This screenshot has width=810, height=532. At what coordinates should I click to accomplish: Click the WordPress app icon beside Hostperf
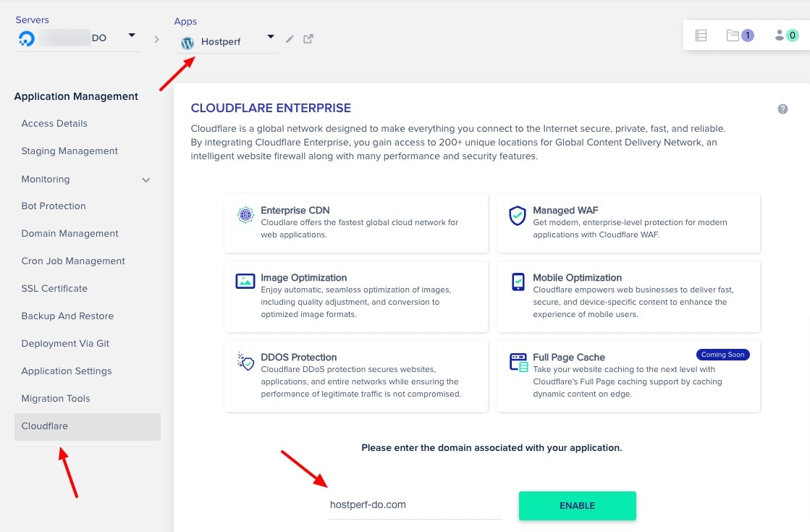[187, 43]
